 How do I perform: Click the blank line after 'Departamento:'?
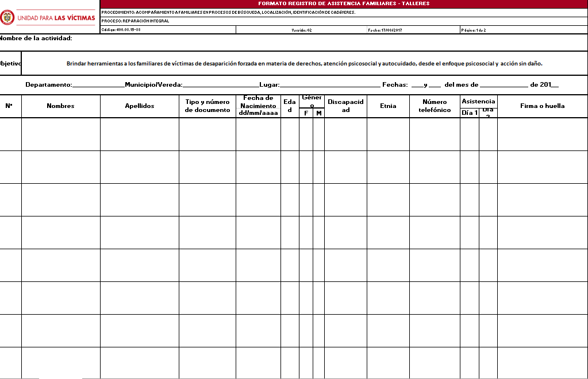point(98,85)
